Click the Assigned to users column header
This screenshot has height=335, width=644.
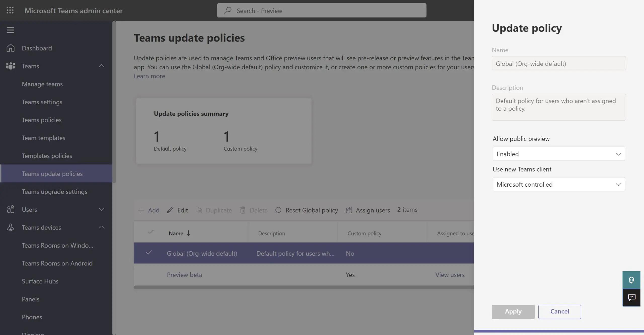tap(456, 233)
